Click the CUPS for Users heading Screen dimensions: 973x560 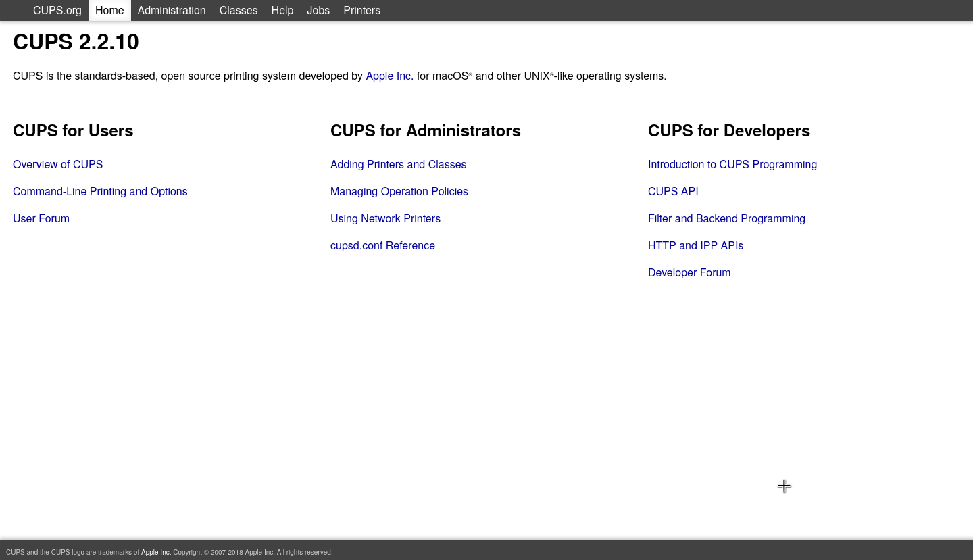point(73,131)
